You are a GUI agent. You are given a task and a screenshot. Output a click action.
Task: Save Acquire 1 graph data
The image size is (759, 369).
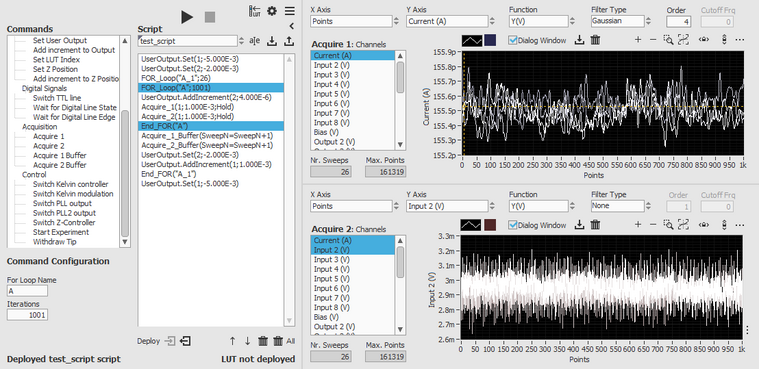579,40
